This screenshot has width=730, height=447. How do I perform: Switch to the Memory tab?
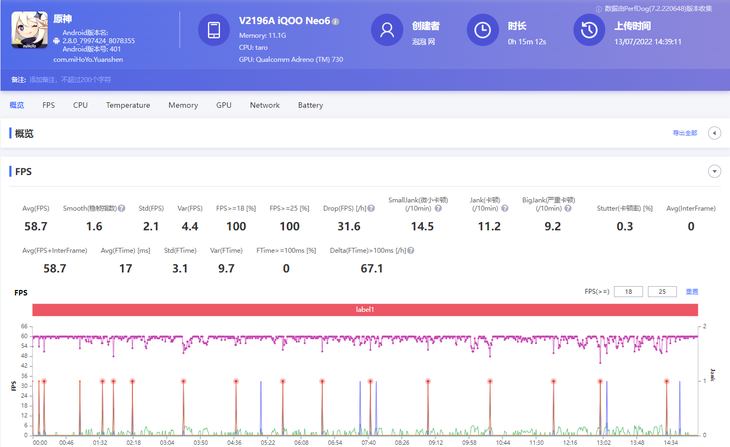pyautogui.click(x=183, y=105)
